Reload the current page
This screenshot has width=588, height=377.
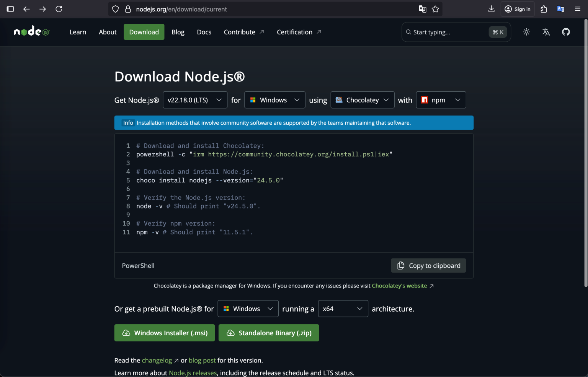pyautogui.click(x=59, y=9)
